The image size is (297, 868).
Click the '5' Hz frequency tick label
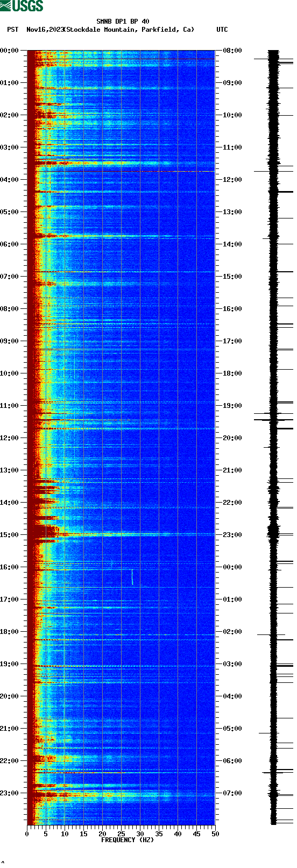(x=46, y=834)
